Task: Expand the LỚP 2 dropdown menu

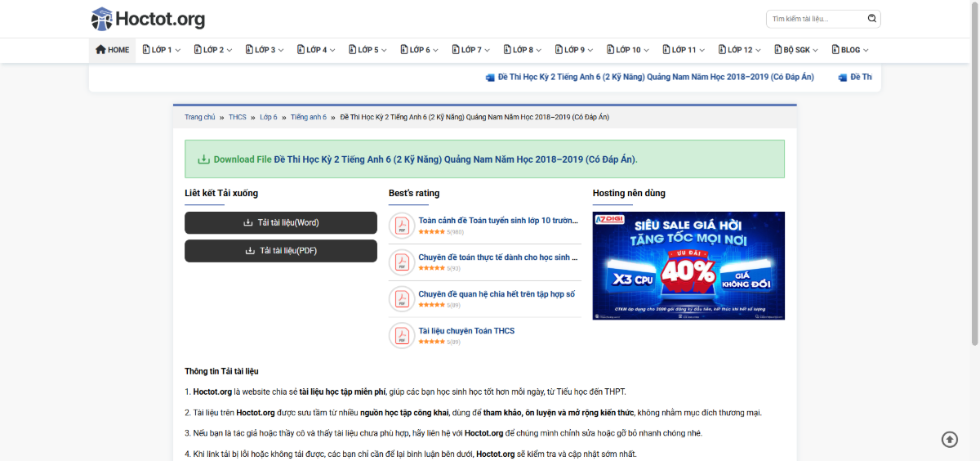Action: [x=229, y=51]
